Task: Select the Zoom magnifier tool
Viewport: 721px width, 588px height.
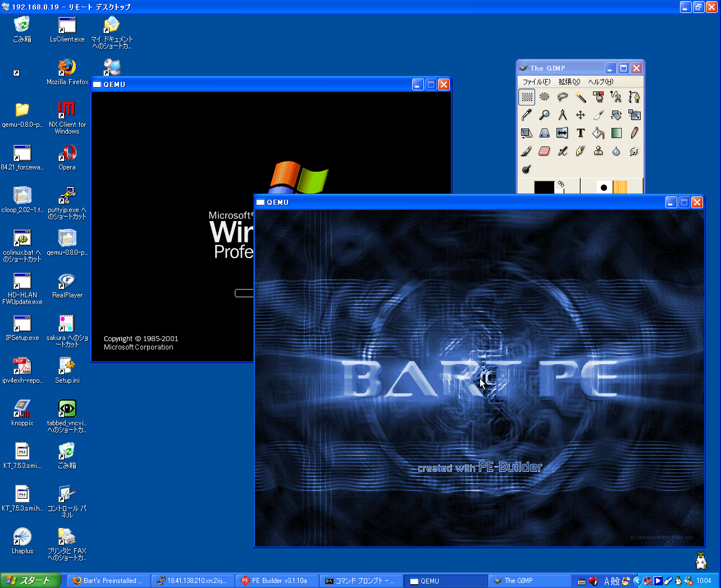Action: coord(545,115)
